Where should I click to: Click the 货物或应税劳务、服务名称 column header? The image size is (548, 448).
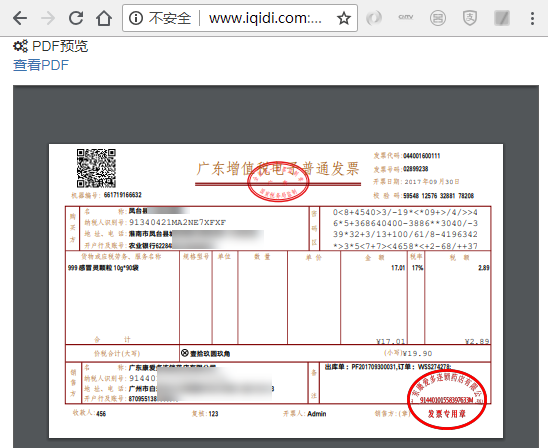[x=121, y=256]
